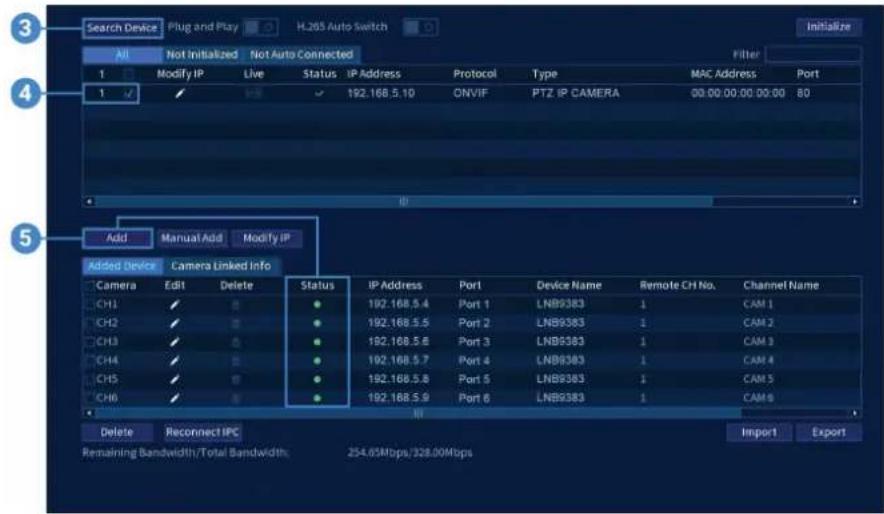This screenshot has height=514, width=884.
Task: Click the edit pencil for CH5
Action: tap(175, 379)
